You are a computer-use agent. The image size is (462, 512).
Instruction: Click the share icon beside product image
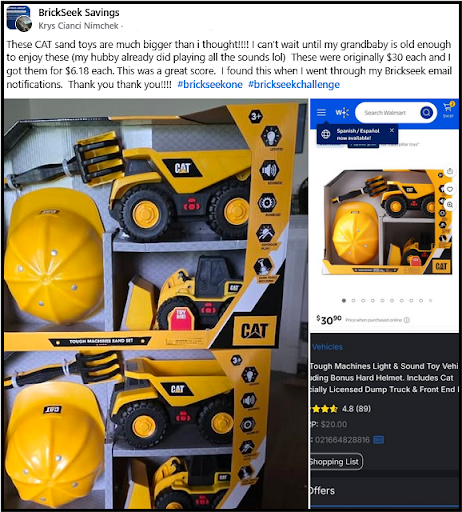(x=450, y=171)
